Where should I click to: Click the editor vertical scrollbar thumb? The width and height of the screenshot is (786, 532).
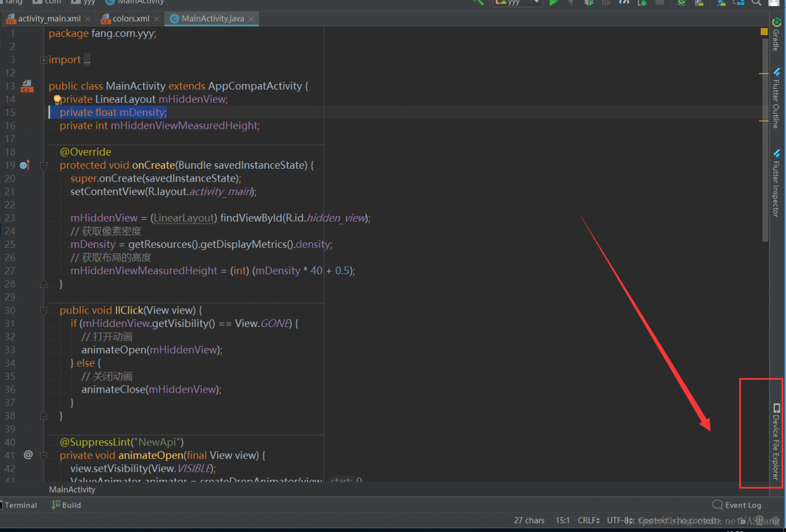pyautogui.click(x=765, y=139)
